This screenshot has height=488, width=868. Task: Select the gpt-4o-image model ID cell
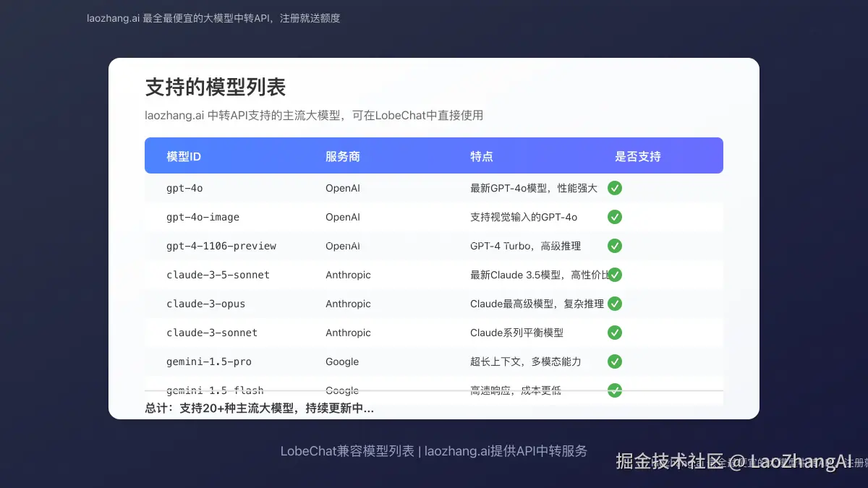point(203,217)
